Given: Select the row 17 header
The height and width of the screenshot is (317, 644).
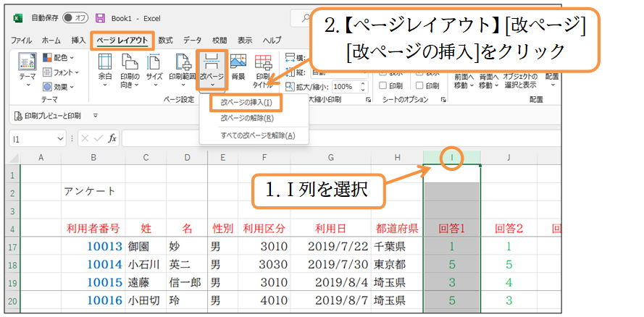Looking at the screenshot, I should pyautogui.click(x=12, y=247).
